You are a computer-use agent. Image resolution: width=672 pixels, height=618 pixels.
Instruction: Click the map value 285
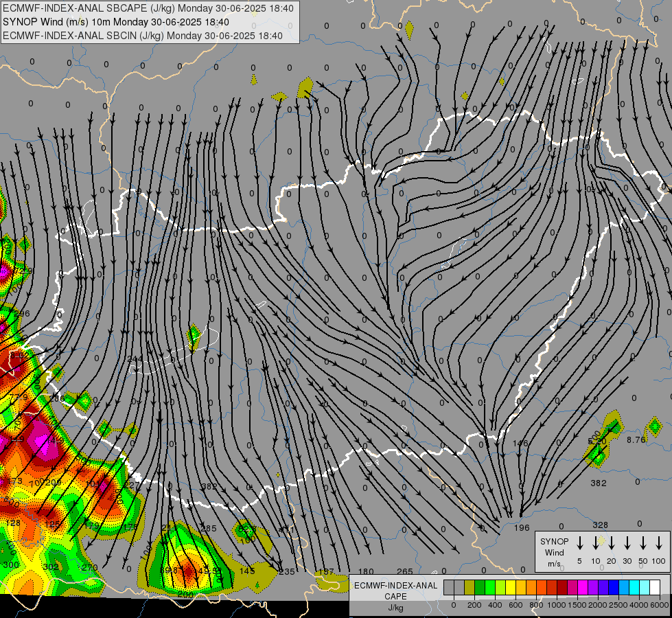click(x=209, y=528)
